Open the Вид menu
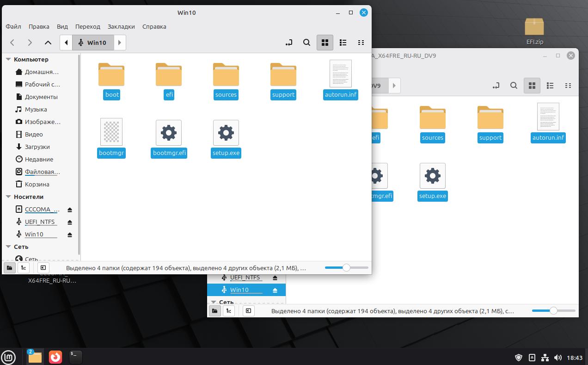Viewport: 588px width, 365px height. coord(62,26)
